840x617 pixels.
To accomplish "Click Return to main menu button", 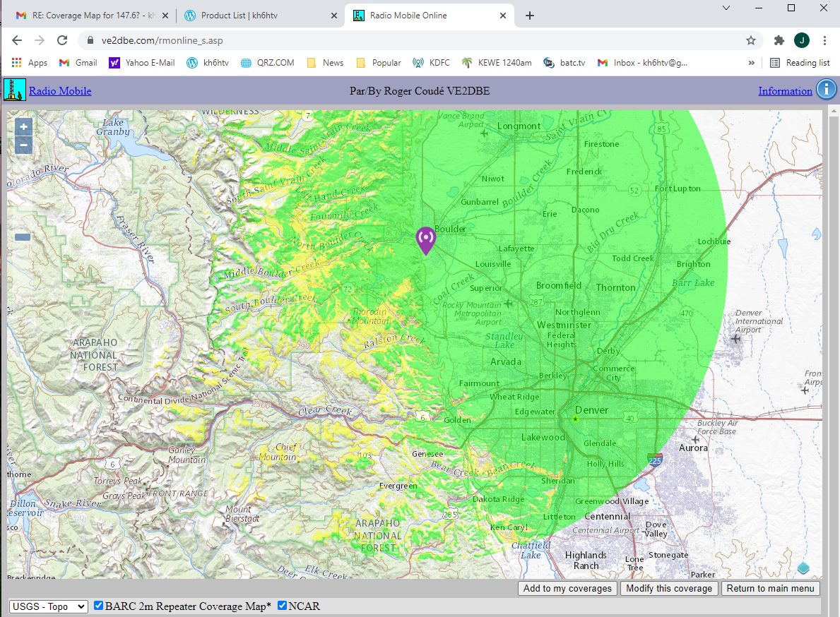I will [x=770, y=588].
